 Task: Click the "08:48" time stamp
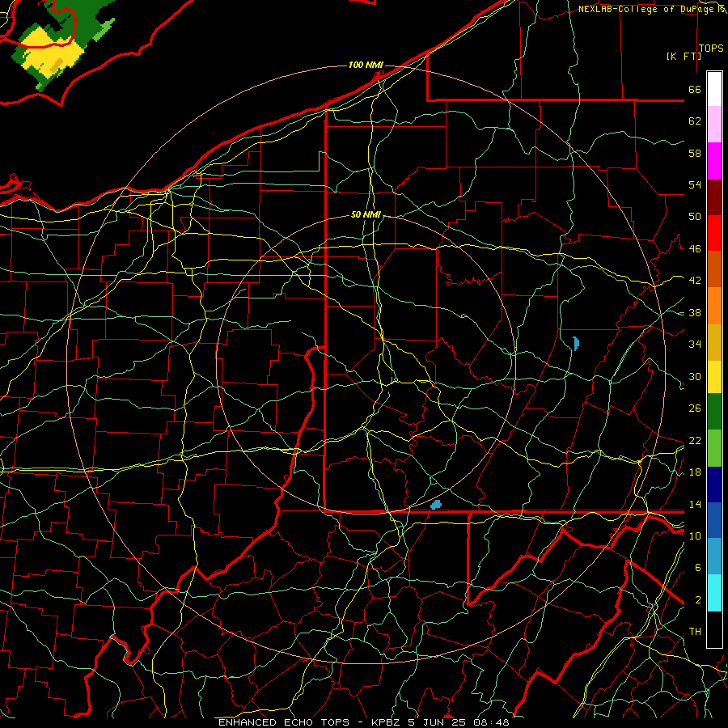tap(491, 722)
